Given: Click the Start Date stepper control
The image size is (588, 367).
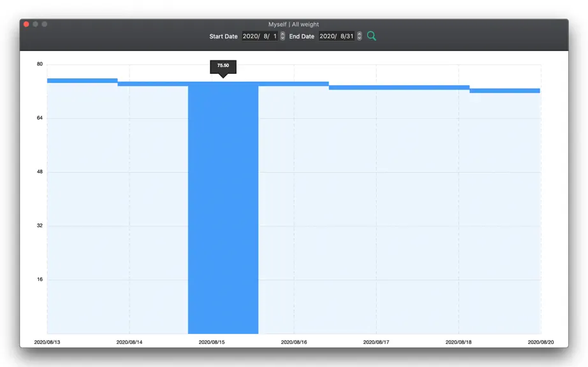Looking at the screenshot, I should coord(283,36).
